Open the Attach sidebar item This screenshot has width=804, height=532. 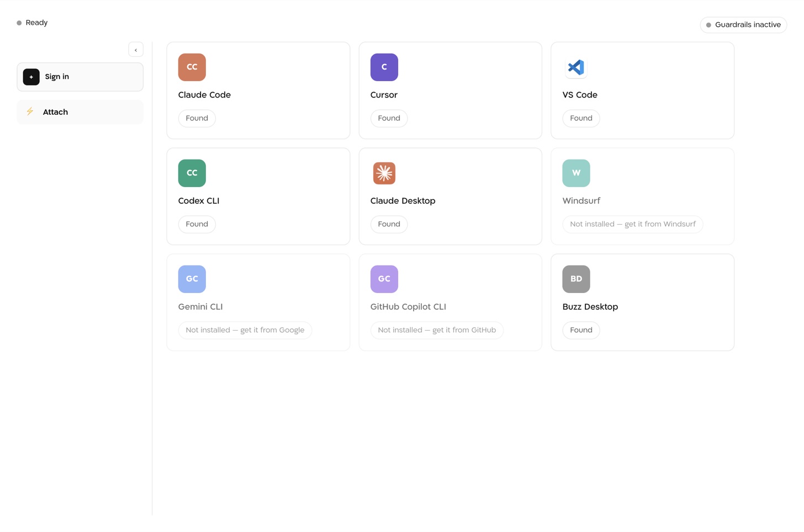tap(80, 112)
